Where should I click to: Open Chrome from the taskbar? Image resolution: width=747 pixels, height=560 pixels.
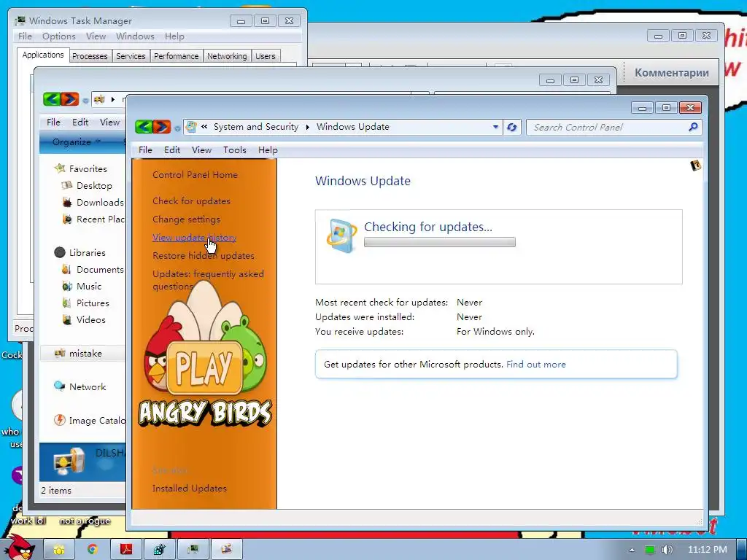click(93, 550)
